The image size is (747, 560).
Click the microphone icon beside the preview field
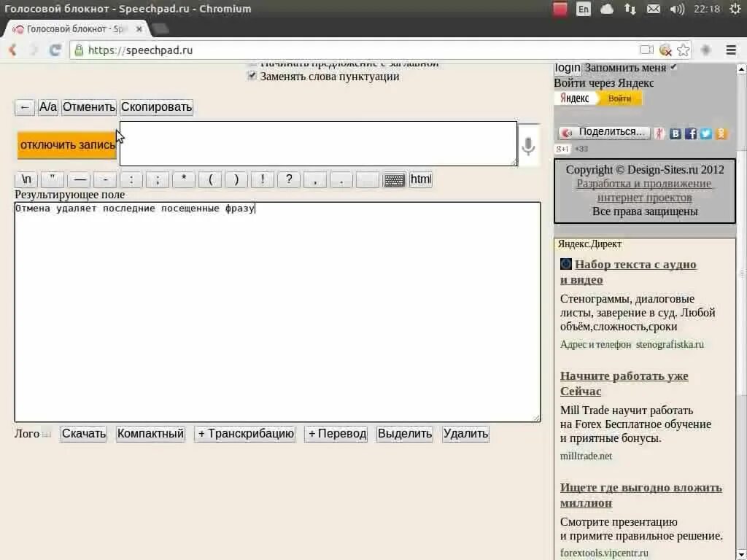pos(528,146)
